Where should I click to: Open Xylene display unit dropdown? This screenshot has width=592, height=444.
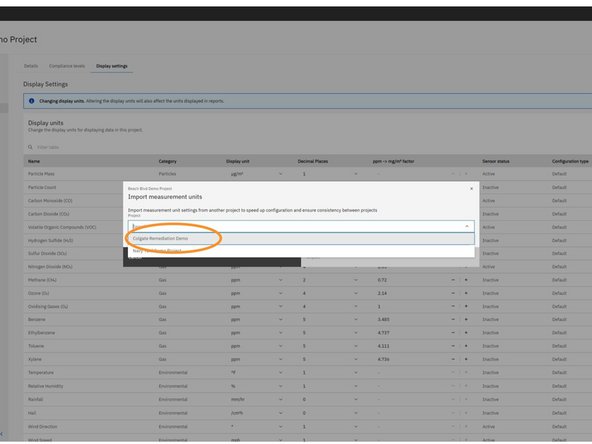pyautogui.click(x=280, y=359)
